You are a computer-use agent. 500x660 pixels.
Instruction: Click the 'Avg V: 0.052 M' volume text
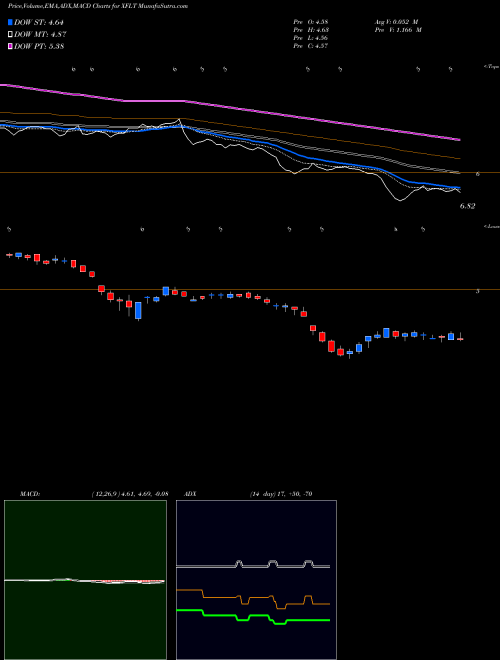click(396, 22)
